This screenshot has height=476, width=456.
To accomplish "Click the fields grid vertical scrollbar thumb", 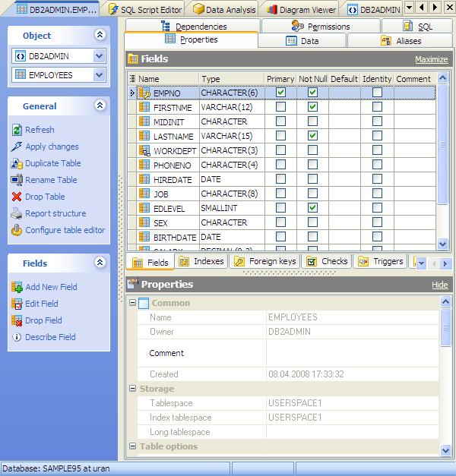I will [x=442, y=144].
